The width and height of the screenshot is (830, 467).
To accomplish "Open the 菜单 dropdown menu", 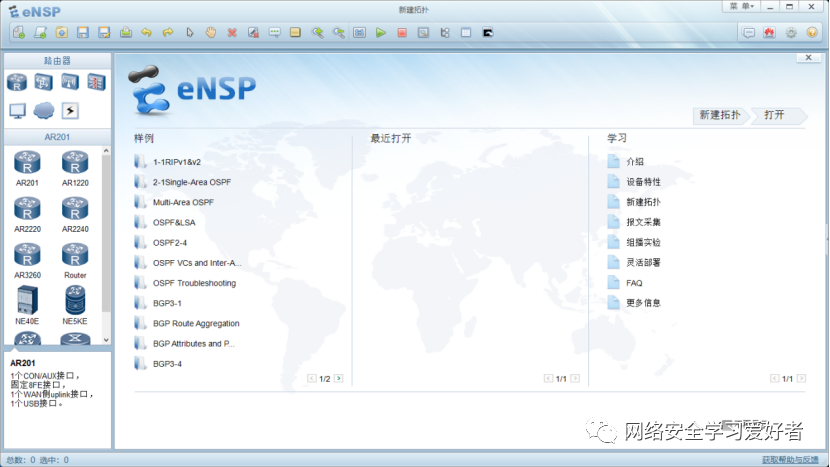I will (x=742, y=6).
